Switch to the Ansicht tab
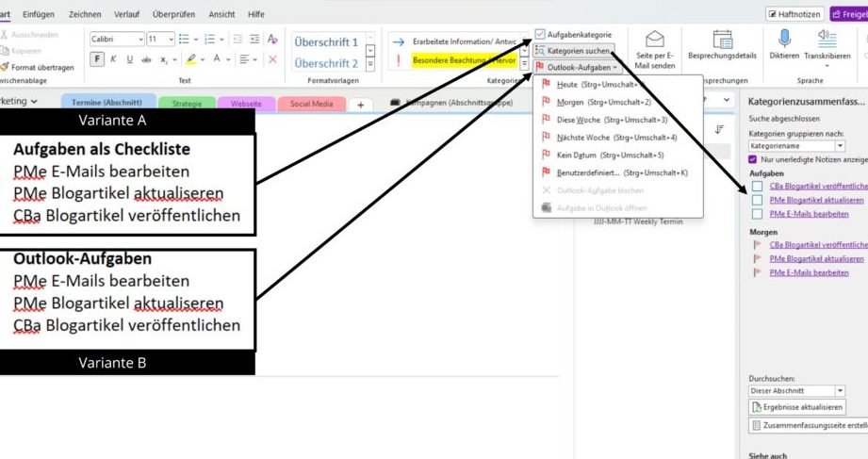Screen dimensions: 868x459 click(221, 14)
